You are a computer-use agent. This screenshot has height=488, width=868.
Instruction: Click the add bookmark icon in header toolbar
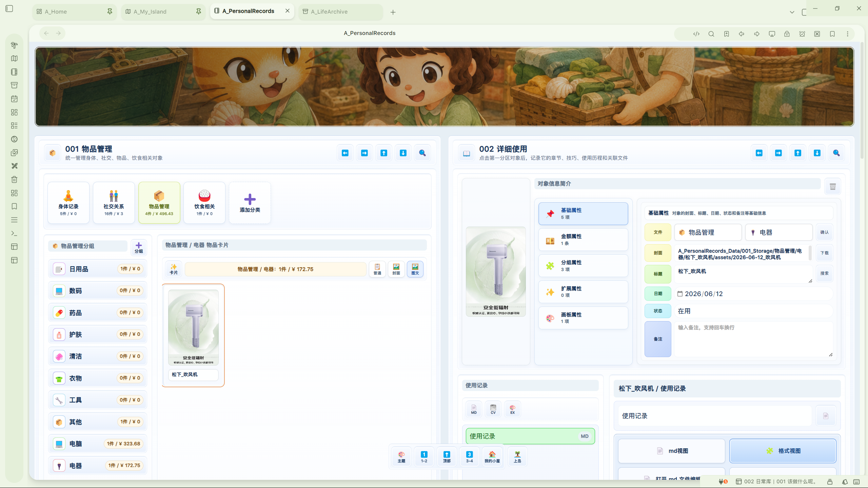[x=726, y=34]
